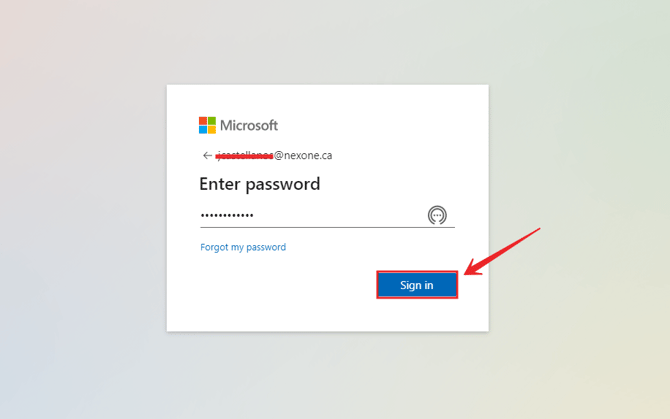Click the masked password dots

(227, 215)
